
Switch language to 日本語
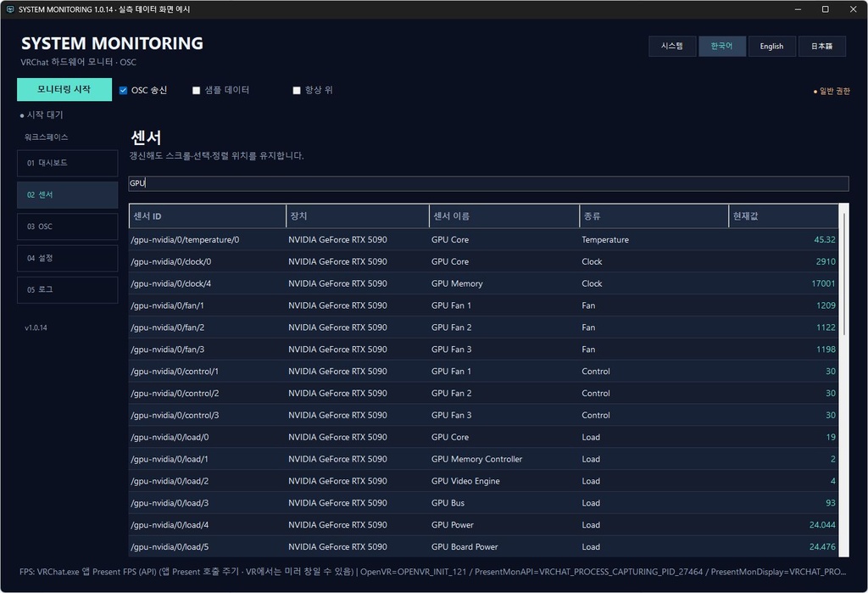(822, 46)
